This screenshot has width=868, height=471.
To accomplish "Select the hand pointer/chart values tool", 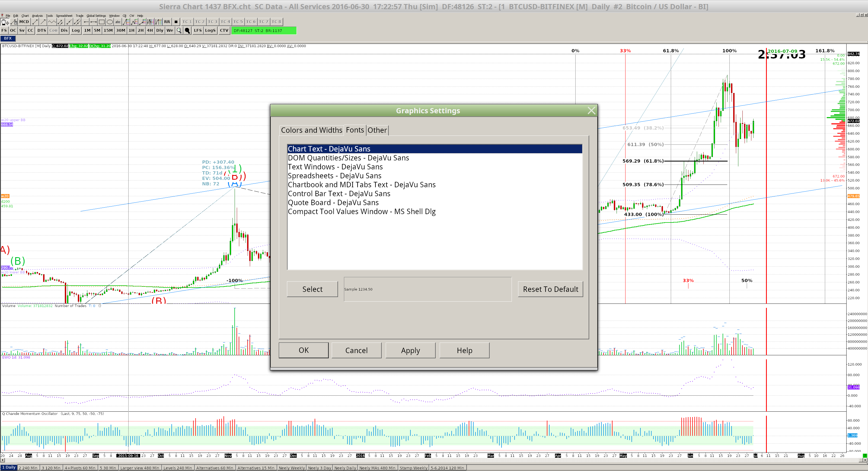I will point(5,22).
